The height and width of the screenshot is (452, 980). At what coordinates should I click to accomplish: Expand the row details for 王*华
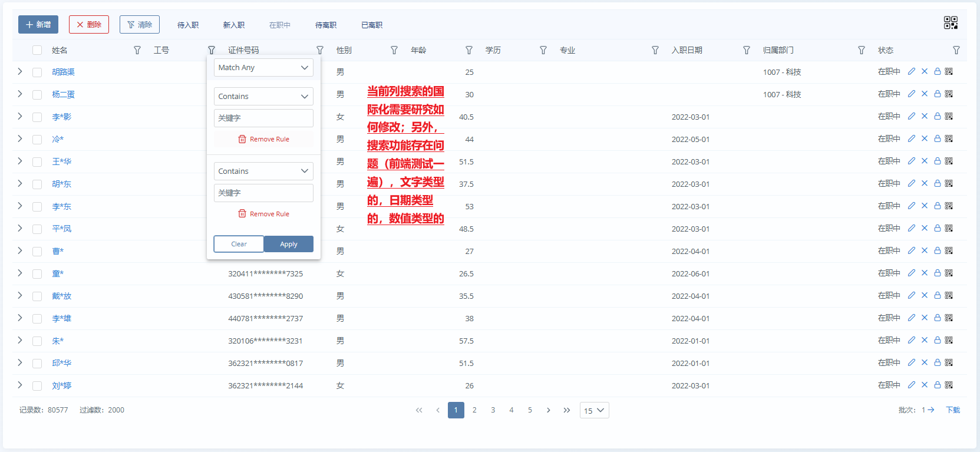[20, 161]
